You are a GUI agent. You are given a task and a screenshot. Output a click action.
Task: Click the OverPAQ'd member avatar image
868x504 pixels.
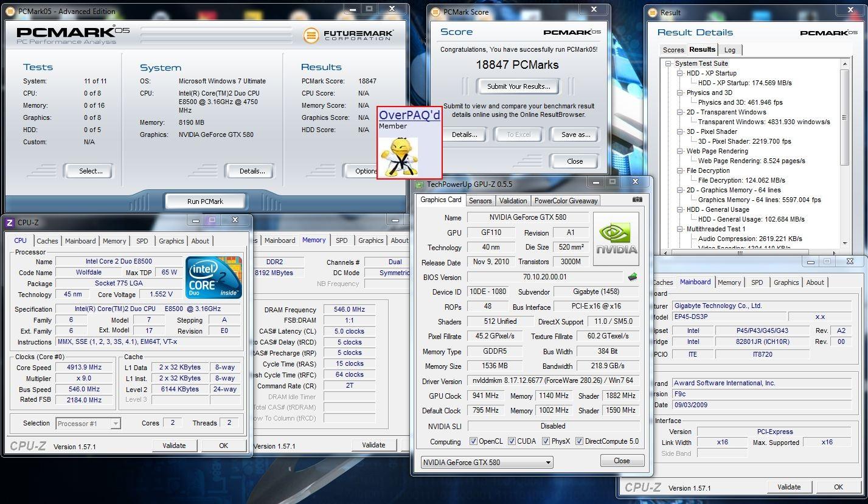tap(399, 156)
